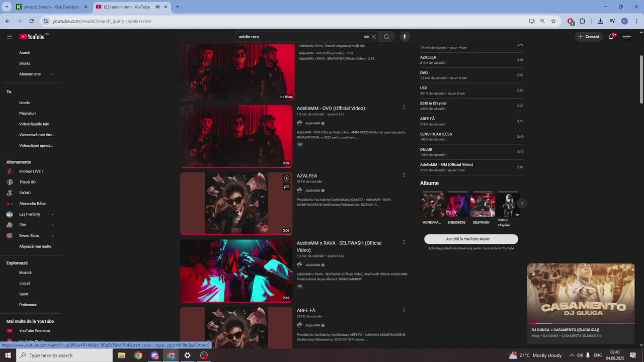
Task: Open options menu for ARFE FĂ video
Action: click(404, 310)
